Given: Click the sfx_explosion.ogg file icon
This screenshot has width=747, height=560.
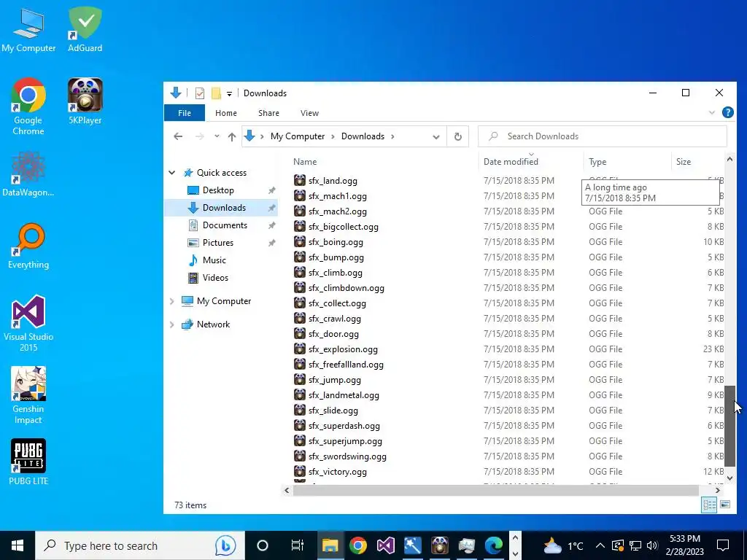Looking at the screenshot, I should click(300, 349).
